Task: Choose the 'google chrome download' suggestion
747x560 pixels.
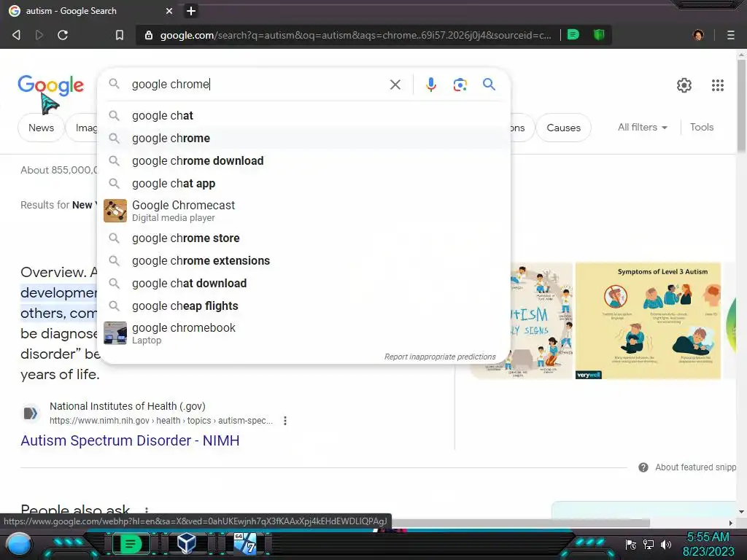Action: (x=304, y=161)
